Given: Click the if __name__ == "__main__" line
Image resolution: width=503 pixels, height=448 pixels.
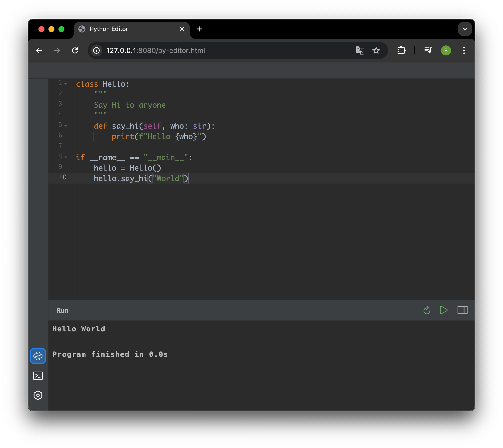Looking at the screenshot, I should point(134,158).
